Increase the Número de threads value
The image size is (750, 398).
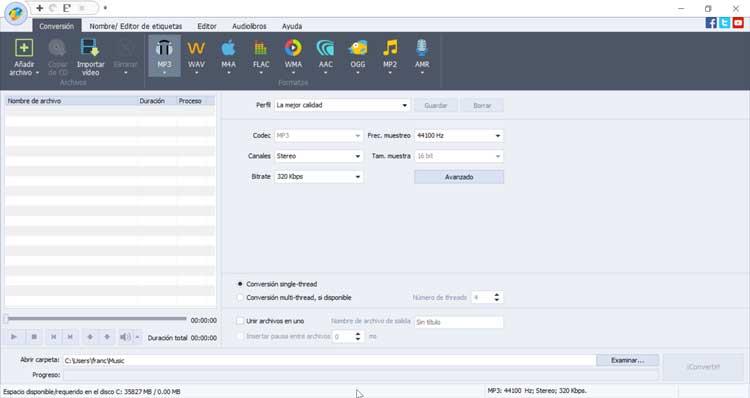[496, 295]
